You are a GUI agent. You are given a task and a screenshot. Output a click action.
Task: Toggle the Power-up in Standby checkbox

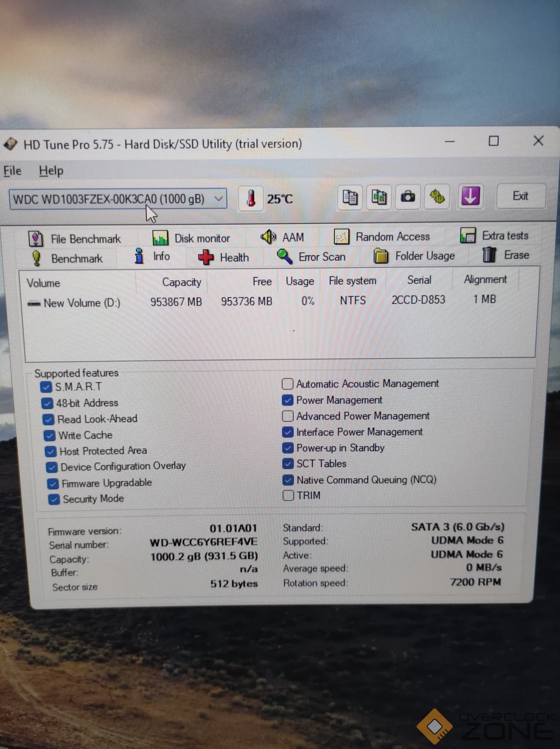click(x=287, y=448)
